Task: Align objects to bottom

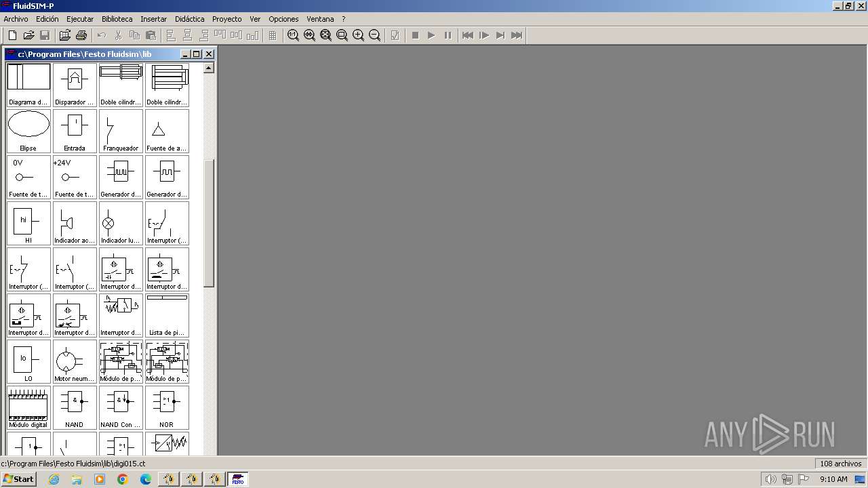Action: [x=252, y=35]
